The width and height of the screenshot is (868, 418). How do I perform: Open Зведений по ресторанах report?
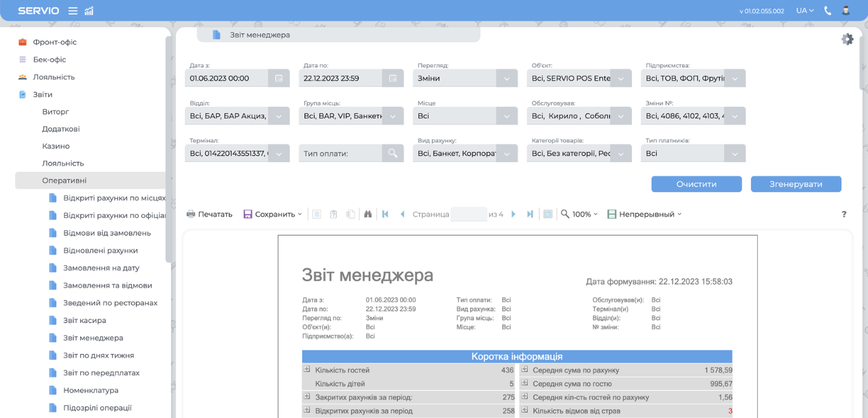tap(110, 303)
